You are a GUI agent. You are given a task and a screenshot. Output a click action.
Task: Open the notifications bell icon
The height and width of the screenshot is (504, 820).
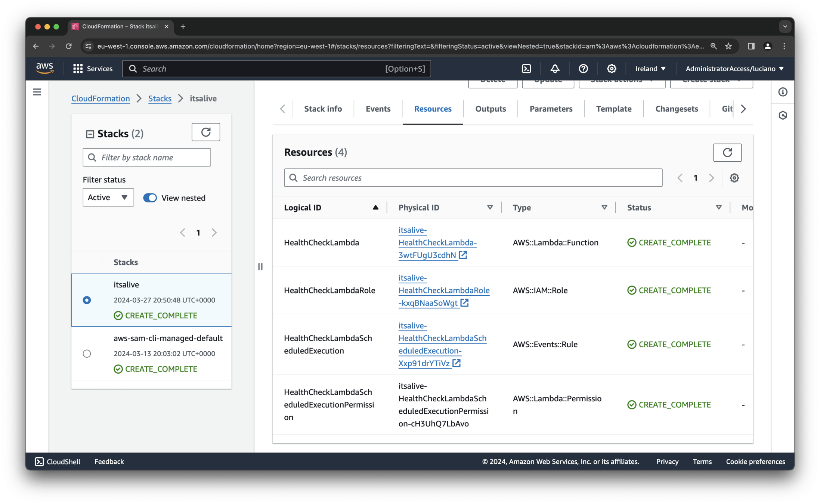(x=555, y=69)
